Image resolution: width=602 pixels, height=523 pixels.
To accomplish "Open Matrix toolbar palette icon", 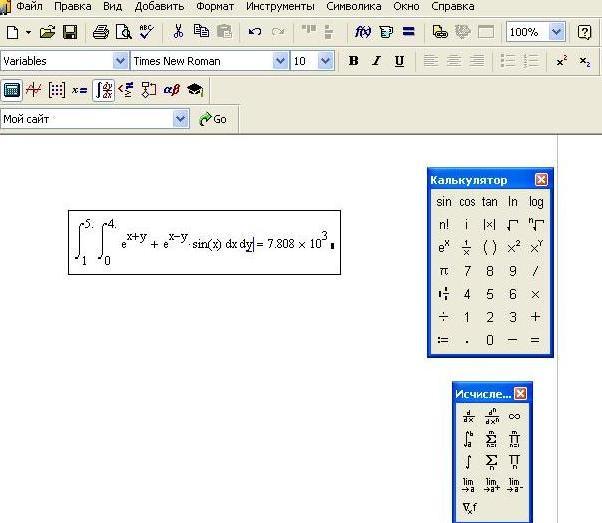I will tap(57, 90).
